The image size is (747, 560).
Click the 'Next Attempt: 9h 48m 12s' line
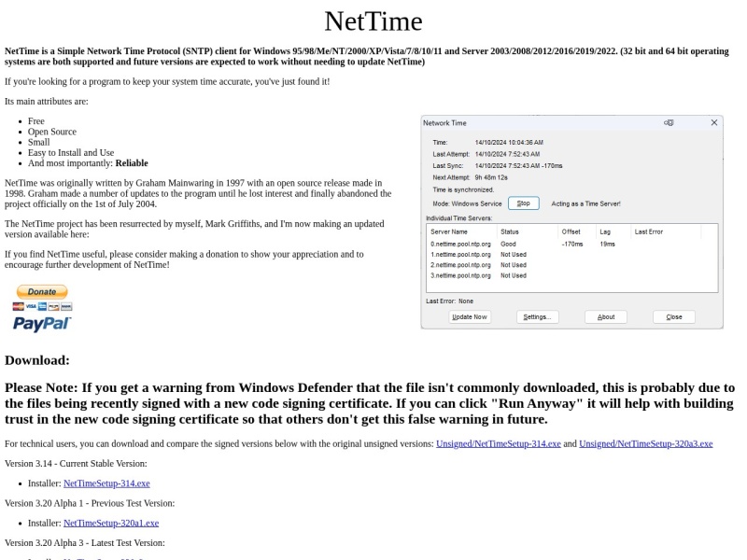pyautogui.click(x=470, y=177)
